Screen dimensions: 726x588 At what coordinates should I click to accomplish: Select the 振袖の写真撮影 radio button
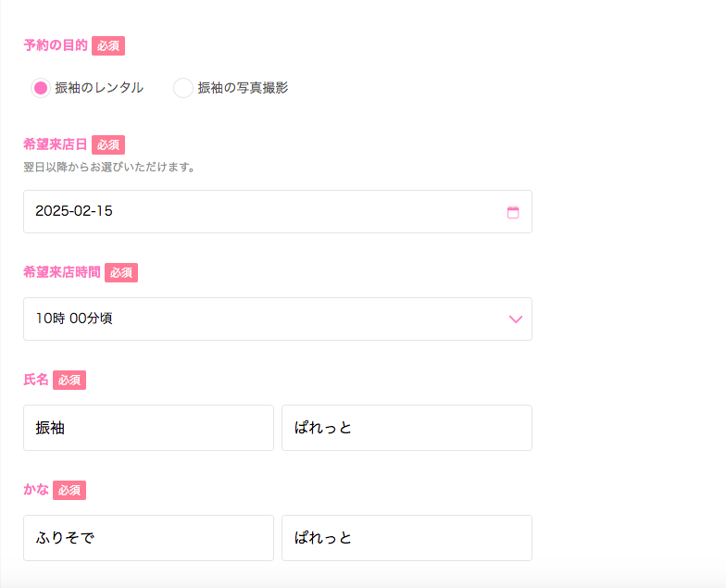183,88
